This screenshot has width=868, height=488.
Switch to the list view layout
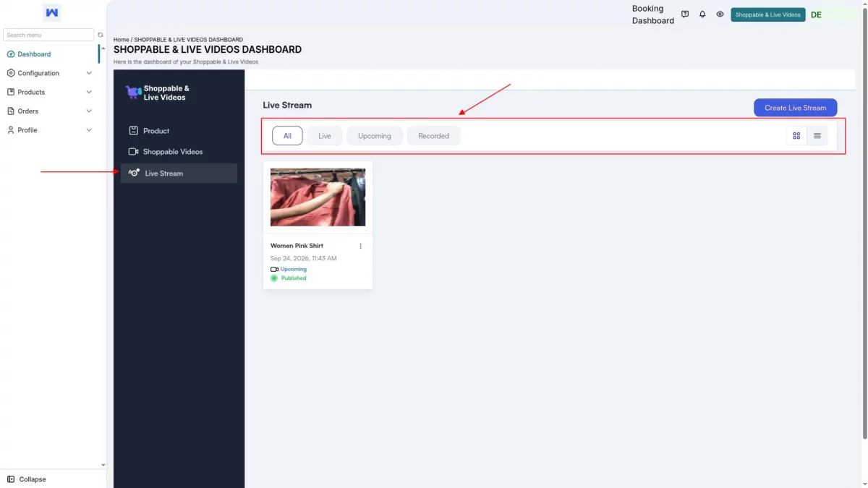[817, 136]
